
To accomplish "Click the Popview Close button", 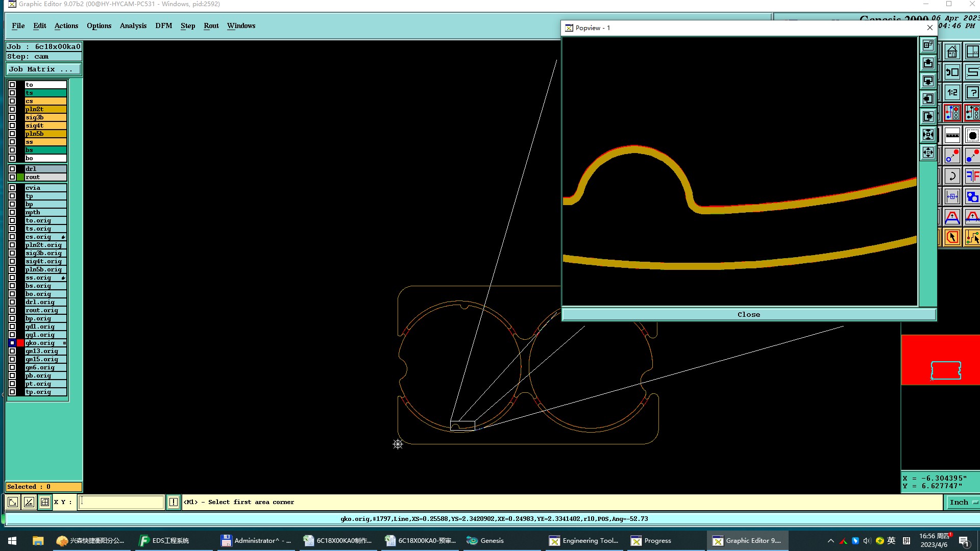I will tap(748, 314).
